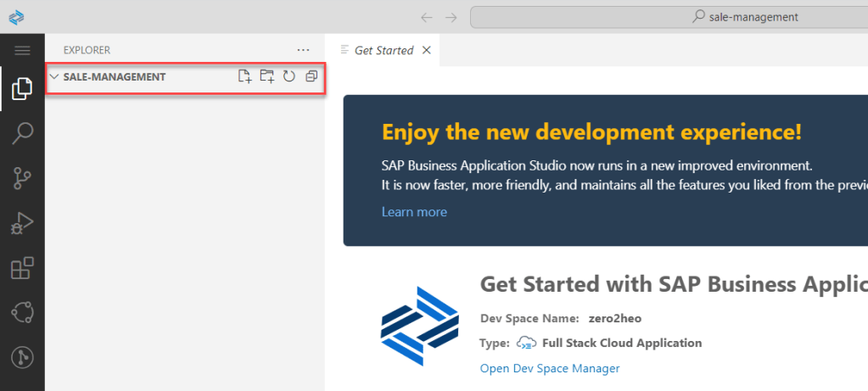The image size is (868, 391).
Task: Create a new file in SALE-MANAGEMENT
Action: [244, 76]
